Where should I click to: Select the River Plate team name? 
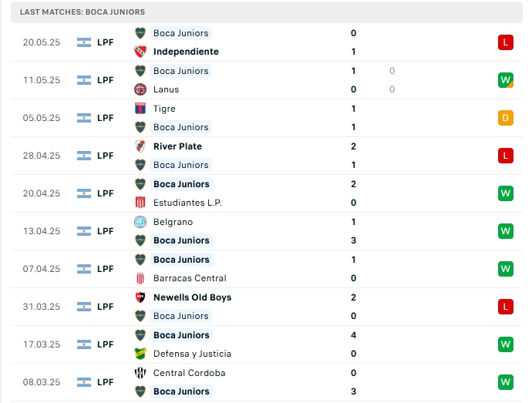click(x=177, y=146)
